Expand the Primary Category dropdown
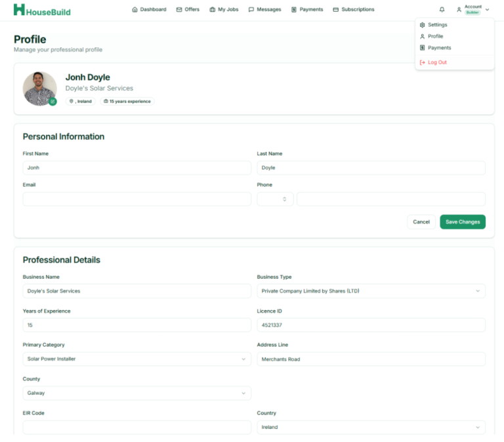This screenshot has height=442, width=504. [136, 359]
